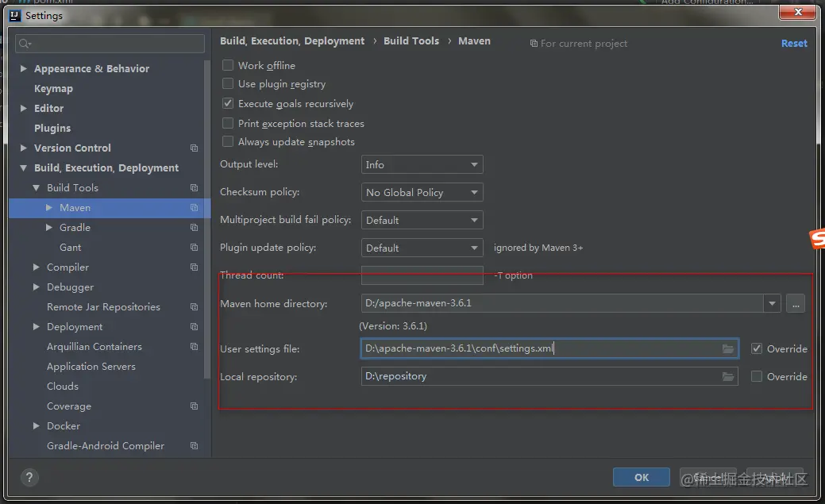Viewport: 825px width, 504px height.
Task: Click project-level icon beside Gradle-Android Compiler
Action: [x=195, y=445]
